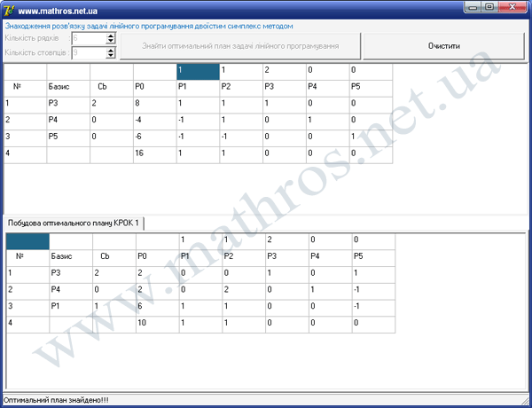
Task: Click P5 column header in bottom table
Action: (373, 258)
